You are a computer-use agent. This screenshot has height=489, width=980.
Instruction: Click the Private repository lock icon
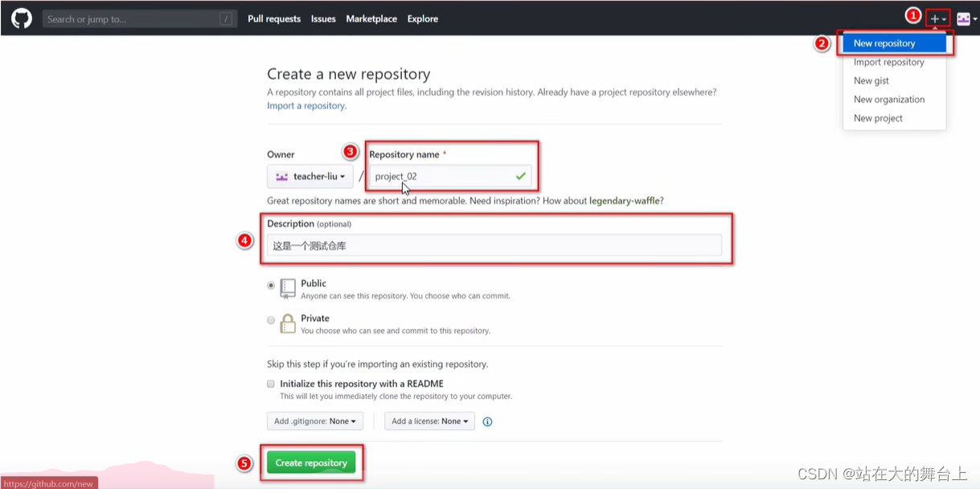288,324
